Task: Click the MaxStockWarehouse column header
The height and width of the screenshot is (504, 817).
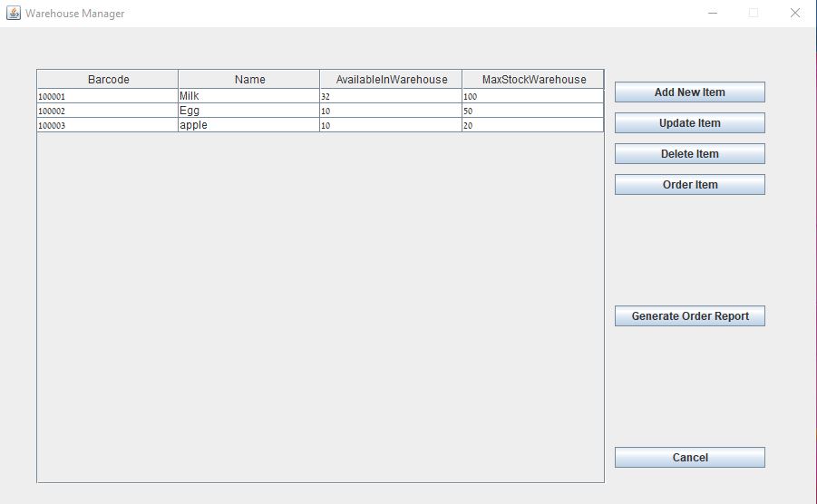Action: pos(533,79)
